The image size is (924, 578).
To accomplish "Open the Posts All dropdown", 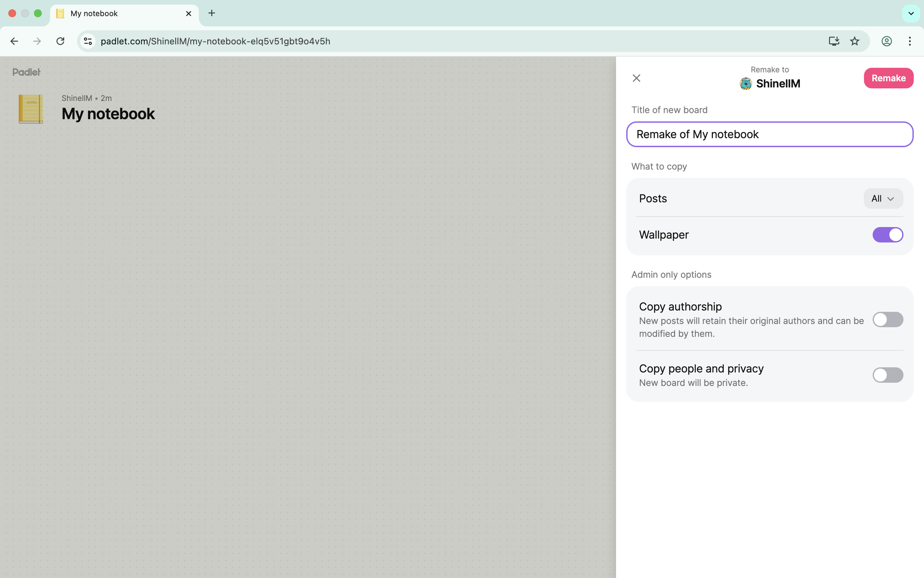I will [883, 199].
